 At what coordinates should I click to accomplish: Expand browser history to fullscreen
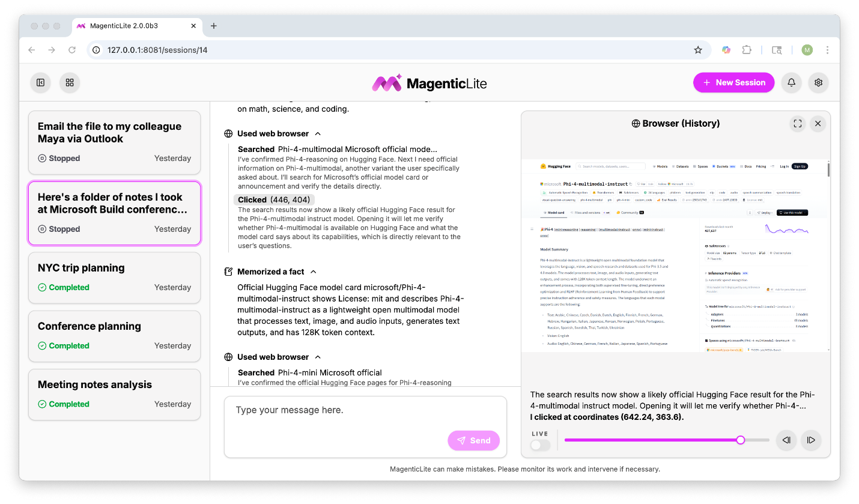coord(798,123)
